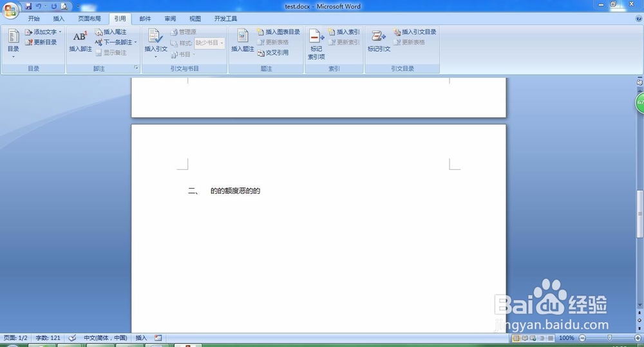644x347 pixels.
Task: Click 标记索引项 mark index entry
Action: [x=316, y=44]
